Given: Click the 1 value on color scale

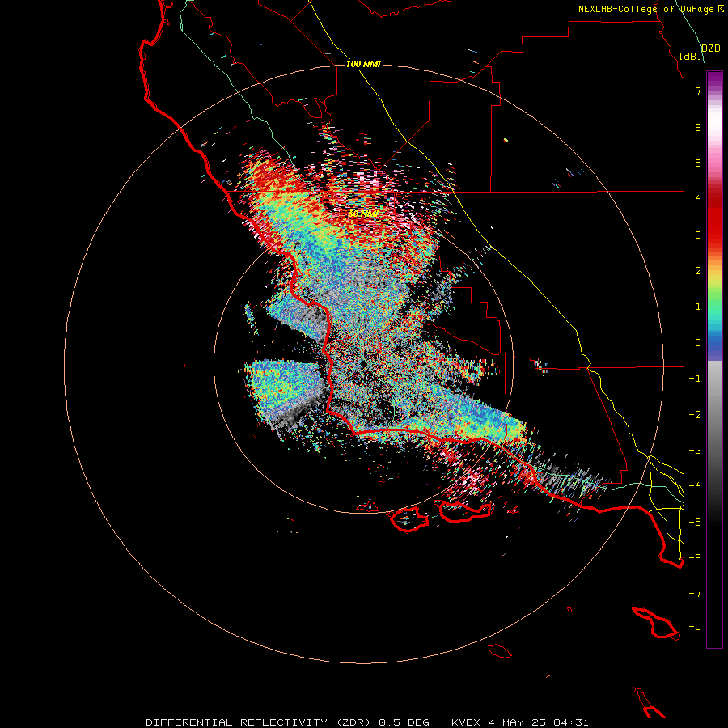Looking at the screenshot, I should (698, 307).
